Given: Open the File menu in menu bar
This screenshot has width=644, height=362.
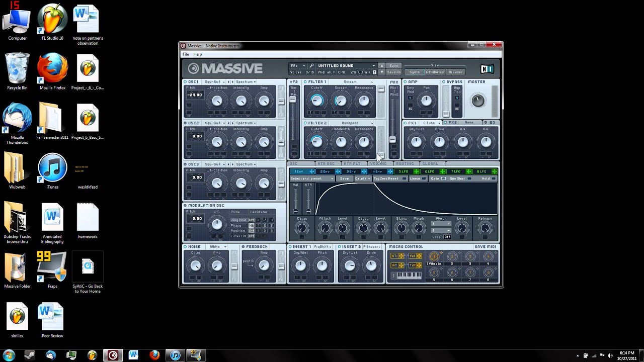Looking at the screenshot, I should pyautogui.click(x=186, y=54).
